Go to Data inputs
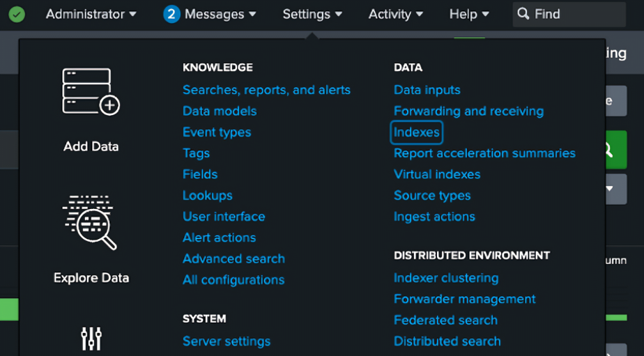Screen dimensions: 644x356 pyautogui.click(x=427, y=90)
